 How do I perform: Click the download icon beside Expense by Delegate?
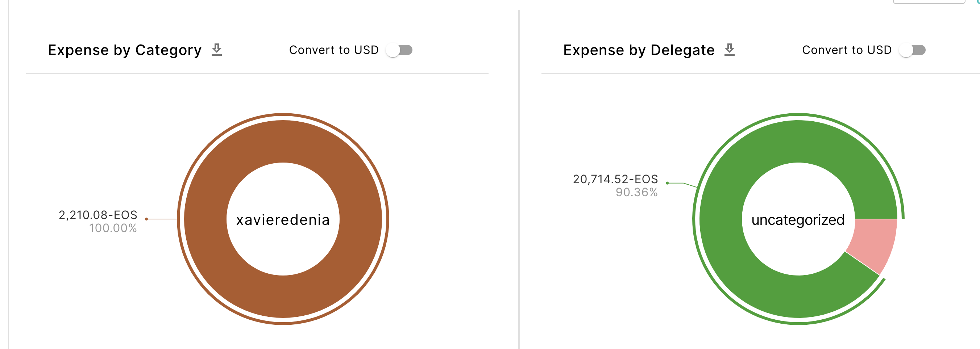[729, 49]
